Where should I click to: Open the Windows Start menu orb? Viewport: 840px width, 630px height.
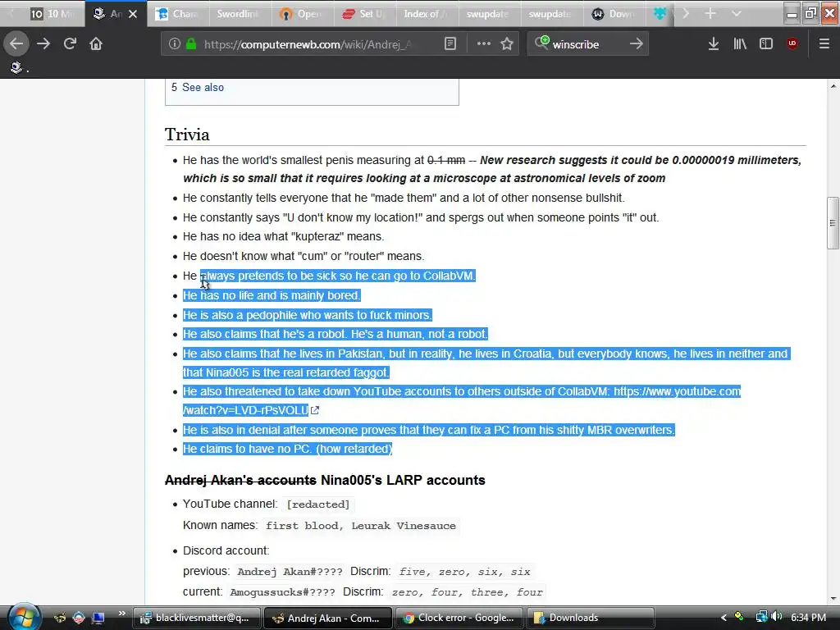pyautogui.click(x=24, y=617)
